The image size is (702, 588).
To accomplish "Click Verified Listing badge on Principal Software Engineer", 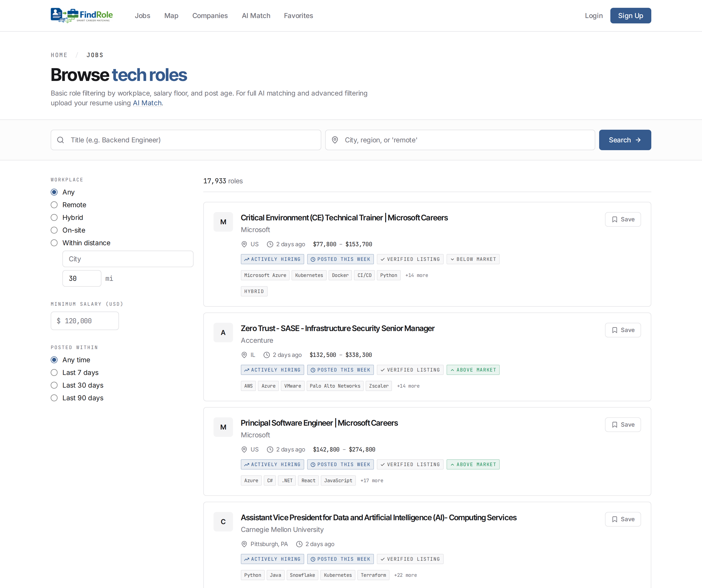I will tap(410, 465).
